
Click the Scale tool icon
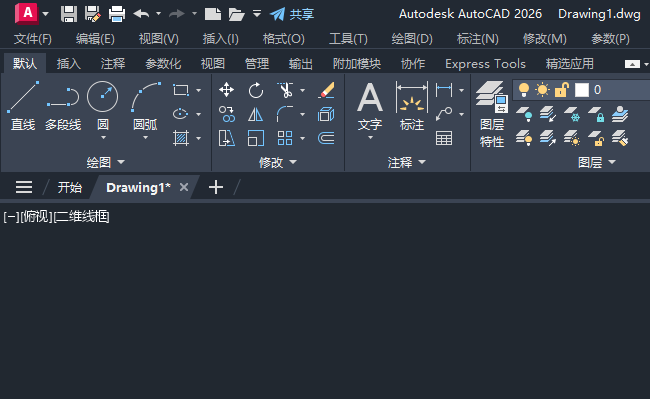coord(256,138)
